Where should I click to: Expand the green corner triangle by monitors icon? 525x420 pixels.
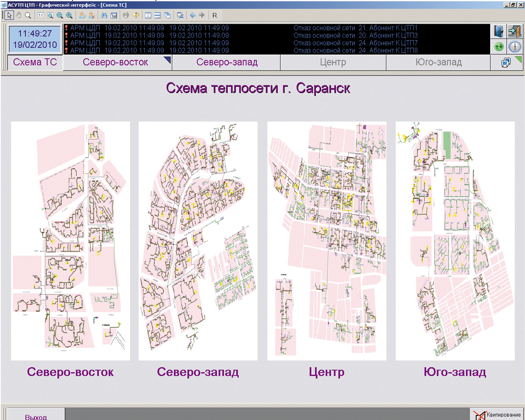pos(519,59)
